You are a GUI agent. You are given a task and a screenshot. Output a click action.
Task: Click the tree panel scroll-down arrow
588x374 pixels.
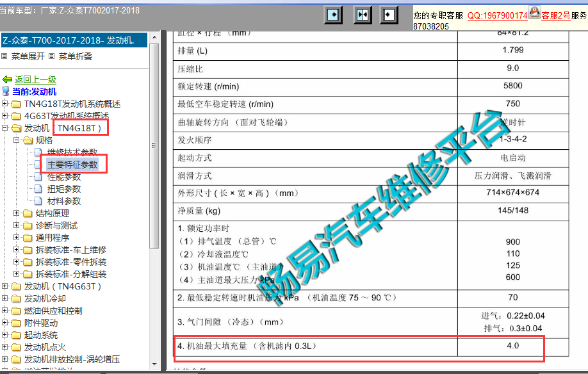point(154,364)
